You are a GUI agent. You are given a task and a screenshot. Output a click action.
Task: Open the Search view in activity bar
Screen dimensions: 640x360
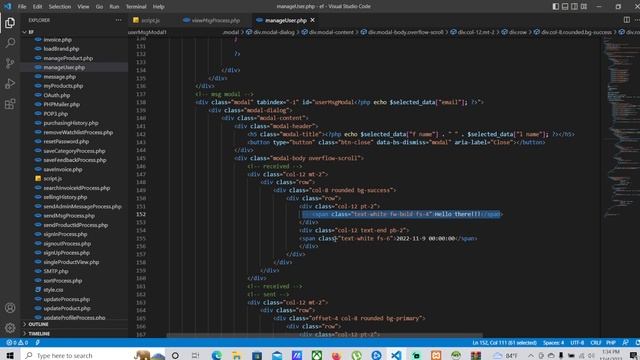click(10, 43)
